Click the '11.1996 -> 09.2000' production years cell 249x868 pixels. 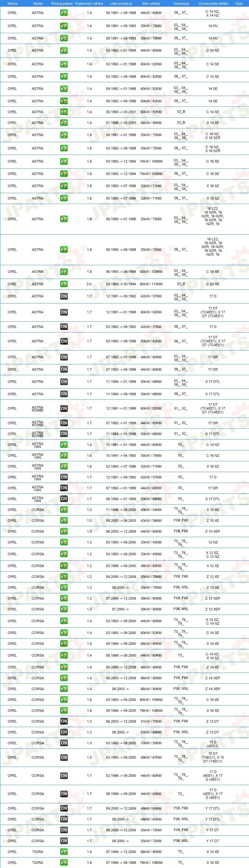[121, 510]
